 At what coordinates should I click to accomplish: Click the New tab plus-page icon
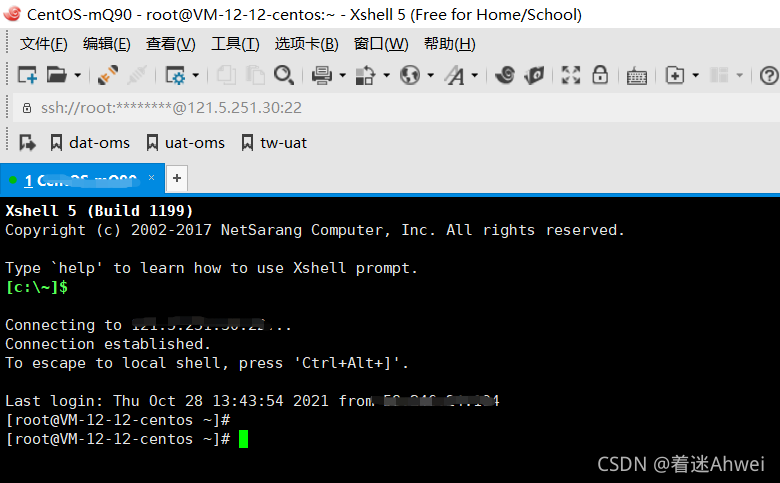(x=675, y=76)
